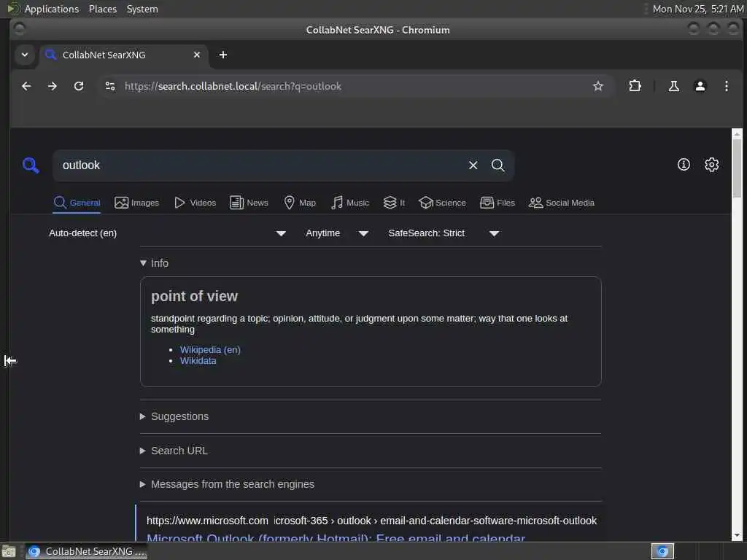Switch to Images category
This screenshot has height=560, width=747.
pos(136,203)
